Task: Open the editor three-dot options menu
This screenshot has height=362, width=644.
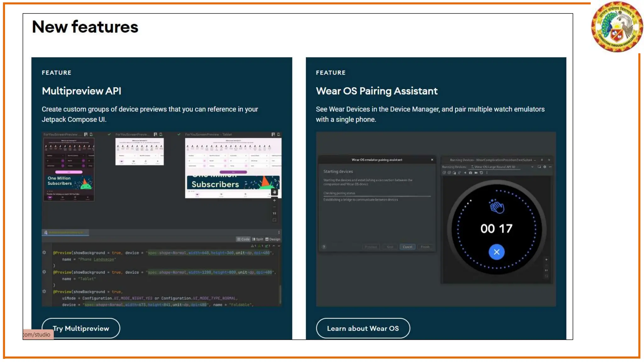Action: pyautogui.click(x=279, y=233)
